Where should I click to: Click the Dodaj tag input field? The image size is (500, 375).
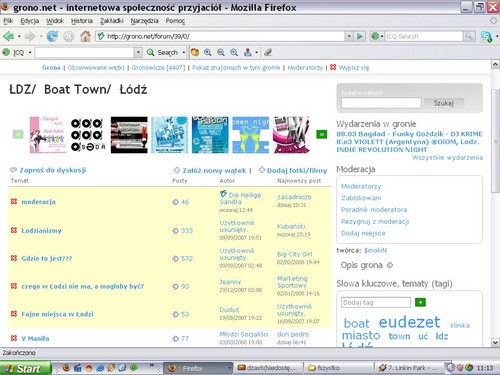pyautogui.click(x=376, y=302)
